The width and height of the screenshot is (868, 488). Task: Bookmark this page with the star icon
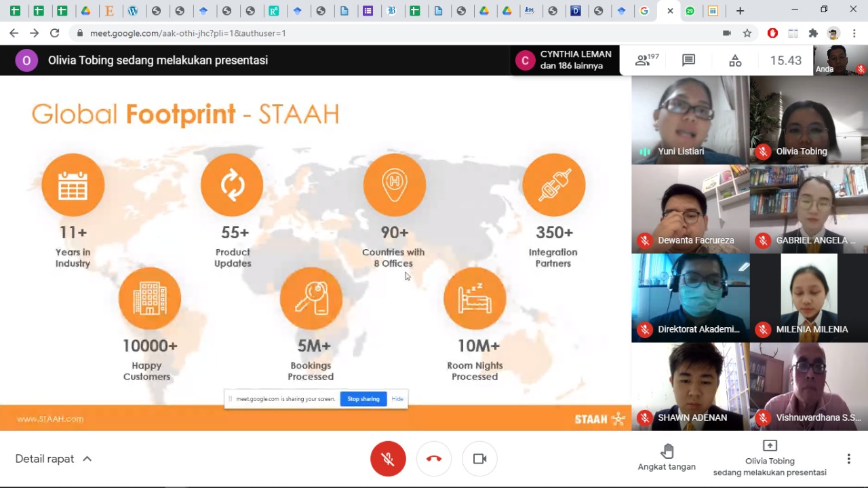pyautogui.click(x=747, y=33)
